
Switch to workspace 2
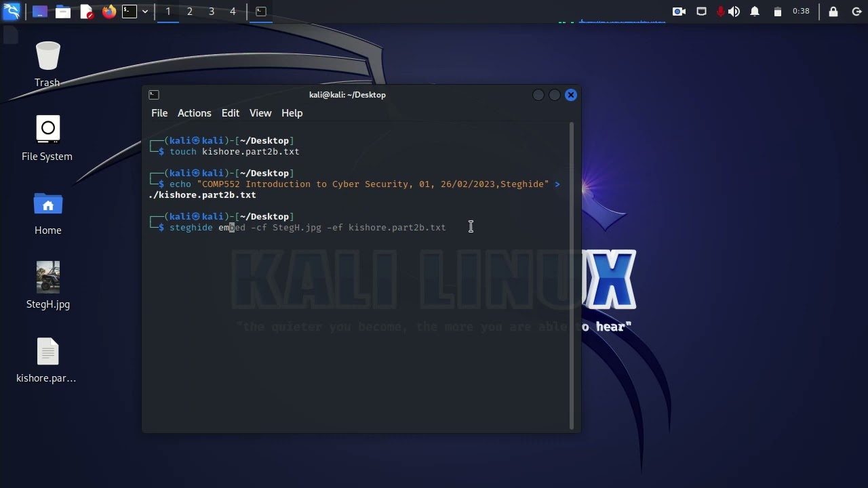[190, 12]
